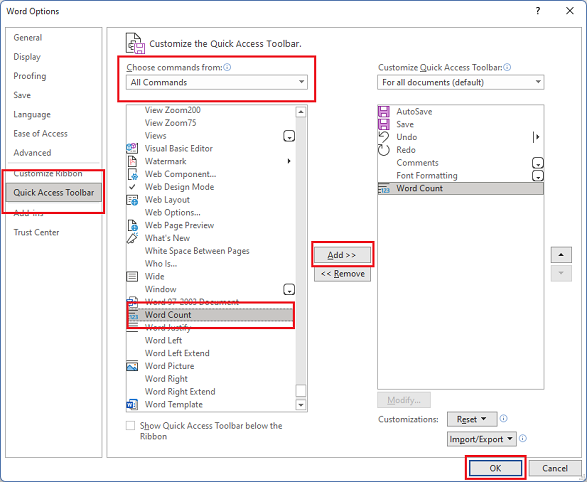Expand the Views command dropdown indicator

tap(289, 136)
